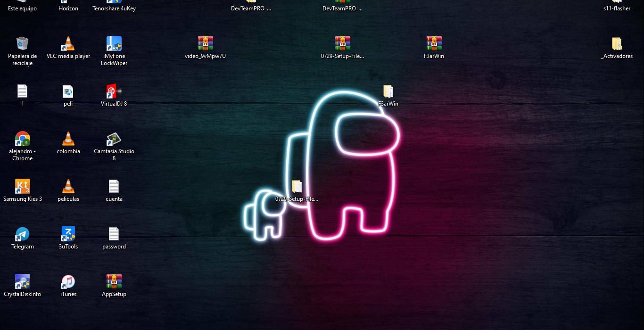Select the F3arWin folder icon
This screenshot has width=644, height=330.
tap(388, 92)
